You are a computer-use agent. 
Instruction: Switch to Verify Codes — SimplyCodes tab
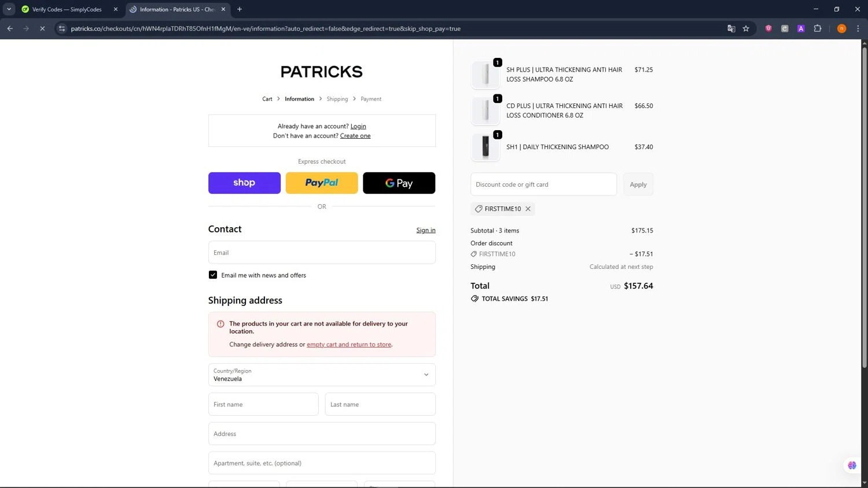tap(68, 9)
